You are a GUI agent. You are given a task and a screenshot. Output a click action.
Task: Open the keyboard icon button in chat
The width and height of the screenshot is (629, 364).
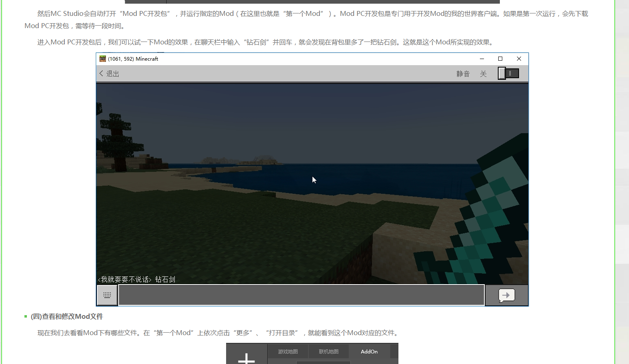pos(107,295)
